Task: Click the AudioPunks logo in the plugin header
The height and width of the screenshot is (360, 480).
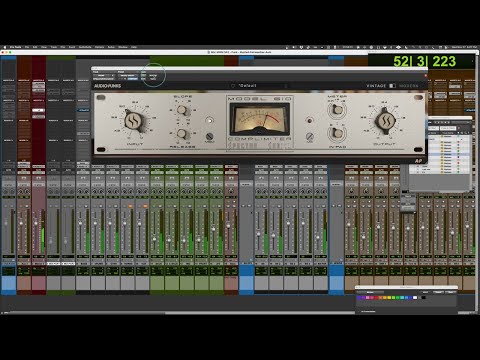Action: pos(107,86)
